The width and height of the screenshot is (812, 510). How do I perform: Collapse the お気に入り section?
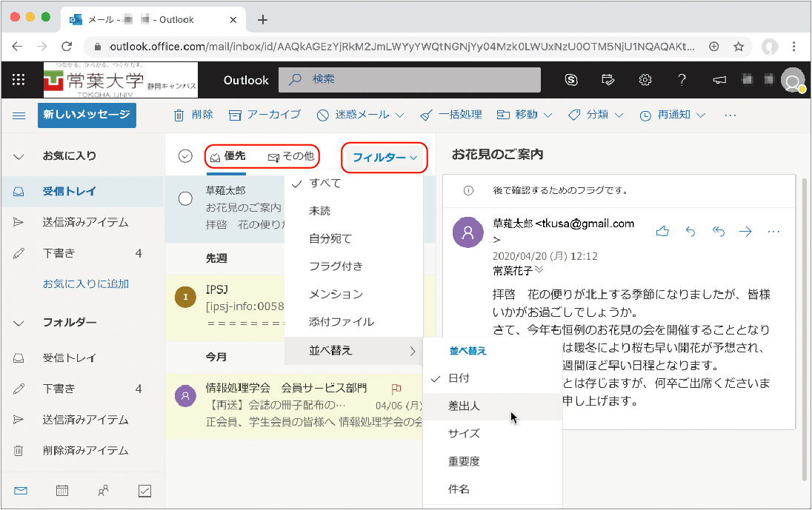pyautogui.click(x=19, y=156)
